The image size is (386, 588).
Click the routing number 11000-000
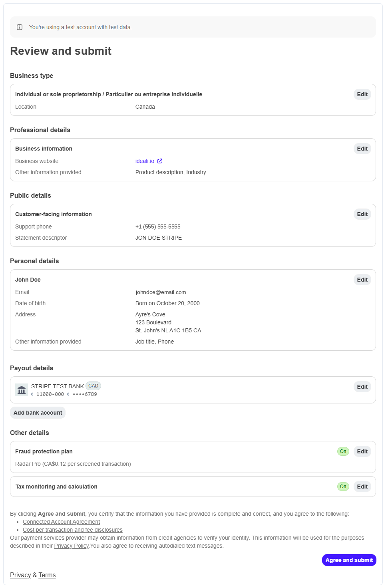[50, 394]
